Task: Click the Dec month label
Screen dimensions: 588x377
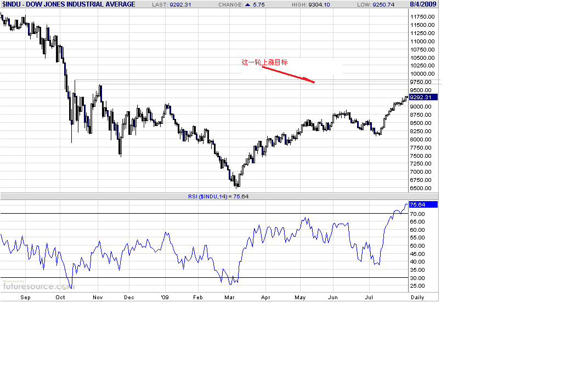Action: [129, 298]
